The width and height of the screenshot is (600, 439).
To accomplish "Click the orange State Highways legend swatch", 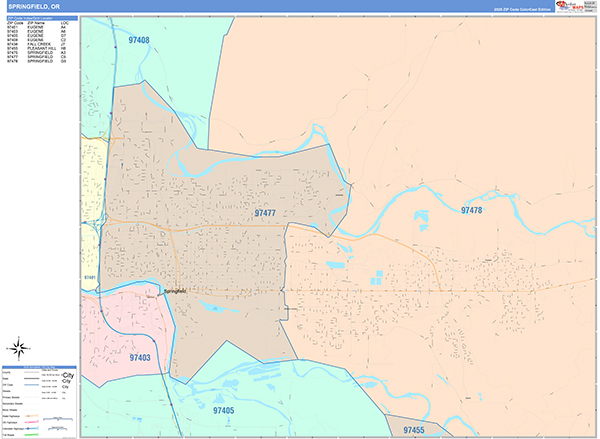I will (32, 416).
